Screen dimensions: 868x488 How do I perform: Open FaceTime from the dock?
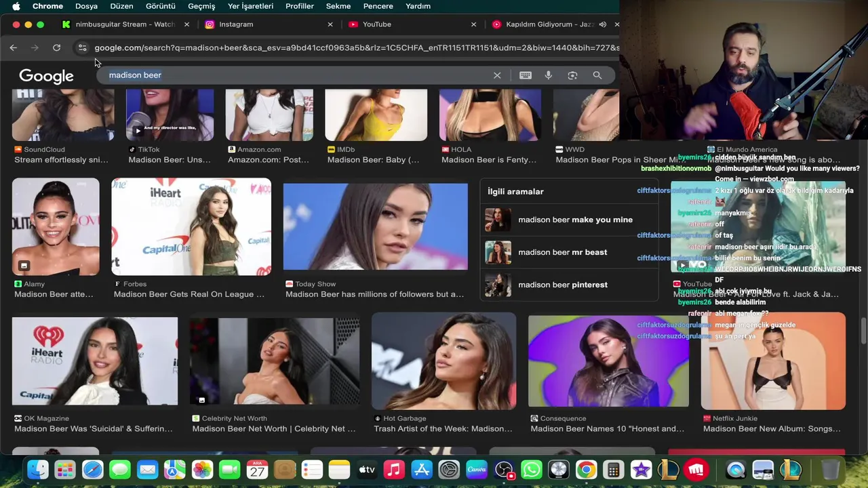click(x=230, y=470)
